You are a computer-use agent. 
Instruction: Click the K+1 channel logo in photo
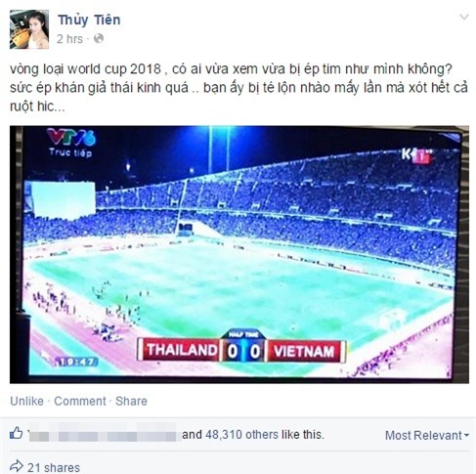(416, 155)
